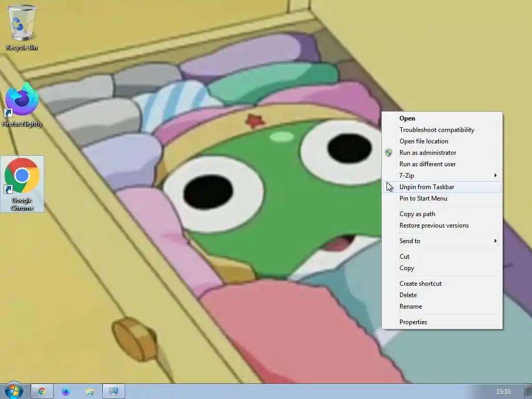Viewport: 532px width, 399px height.
Task: Click Unpin from Taskbar
Action: coord(442,187)
